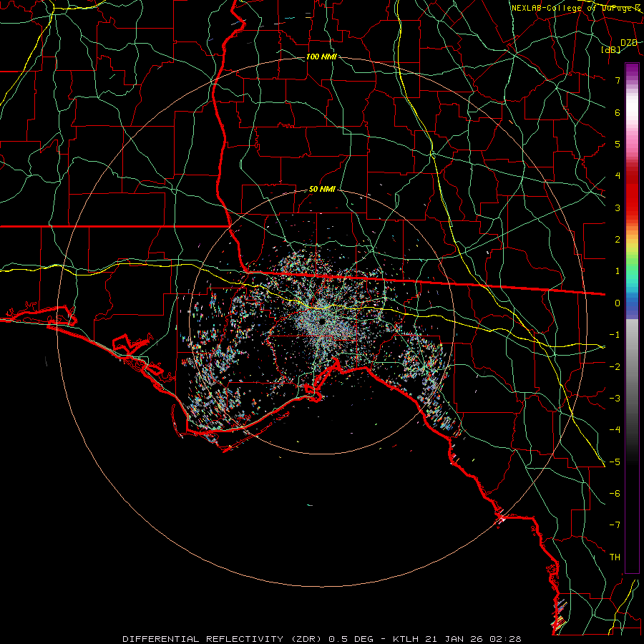
Task: Click the color scale value 2
Action: (618, 240)
